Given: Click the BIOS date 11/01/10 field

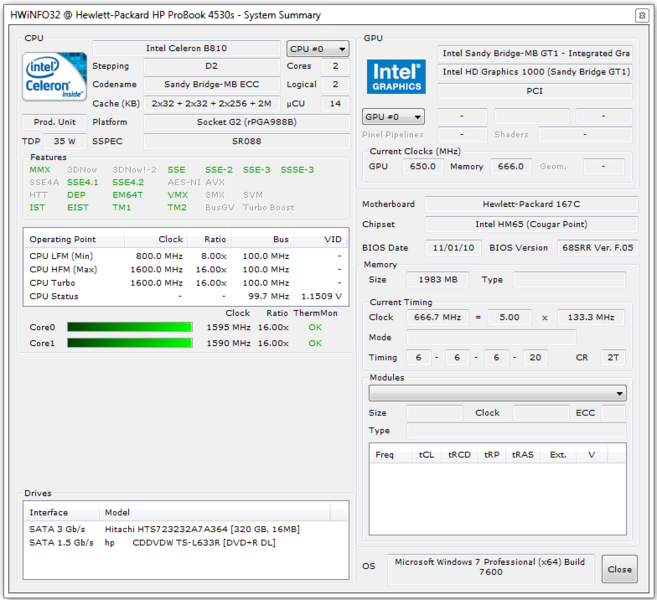Looking at the screenshot, I should [453, 248].
